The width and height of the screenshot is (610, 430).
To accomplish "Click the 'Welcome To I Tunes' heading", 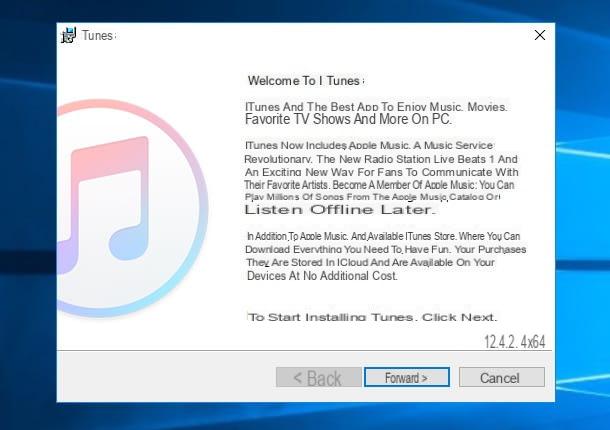I will point(306,81).
